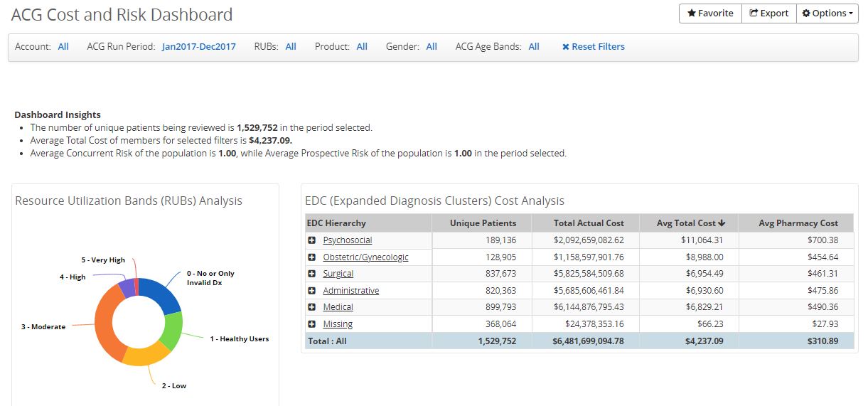Screen dimensions: 868x406
Task: Click the 'Total : All' row label
Action: tap(327, 341)
